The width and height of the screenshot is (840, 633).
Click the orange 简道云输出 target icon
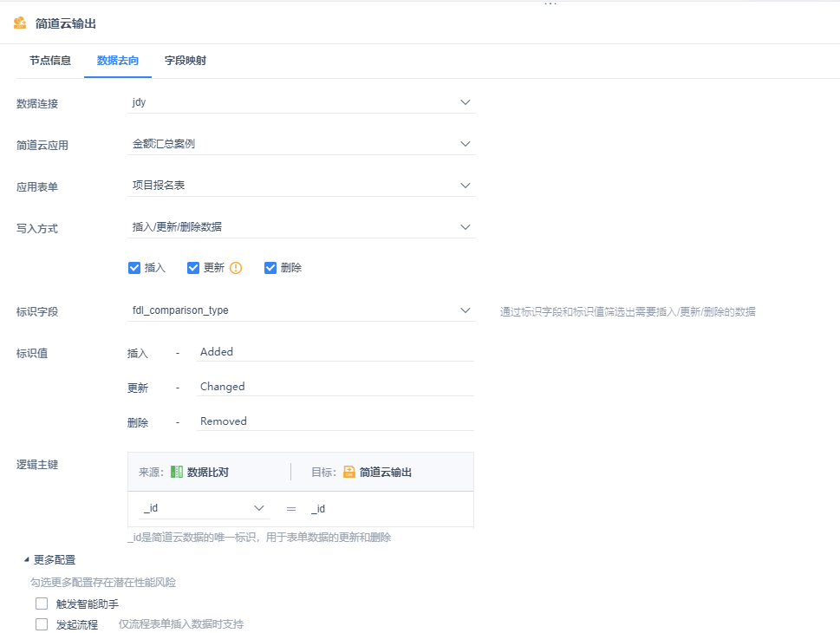tap(349, 472)
